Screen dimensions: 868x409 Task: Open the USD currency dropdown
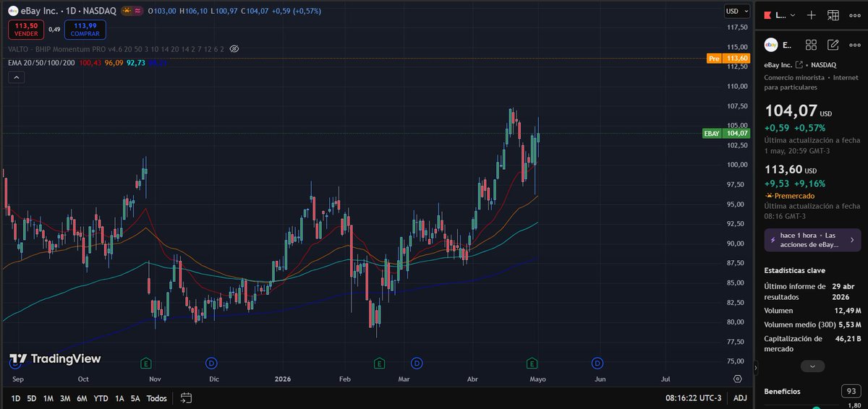click(737, 11)
